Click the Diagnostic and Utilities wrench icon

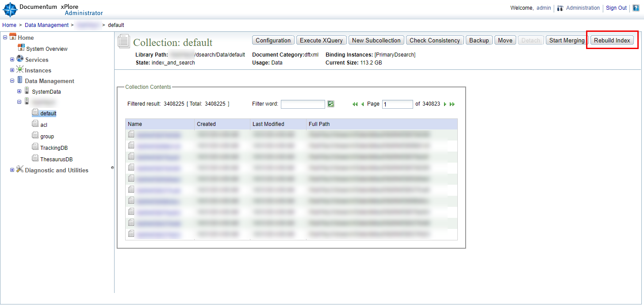pyautogui.click(x=20, y=169)
